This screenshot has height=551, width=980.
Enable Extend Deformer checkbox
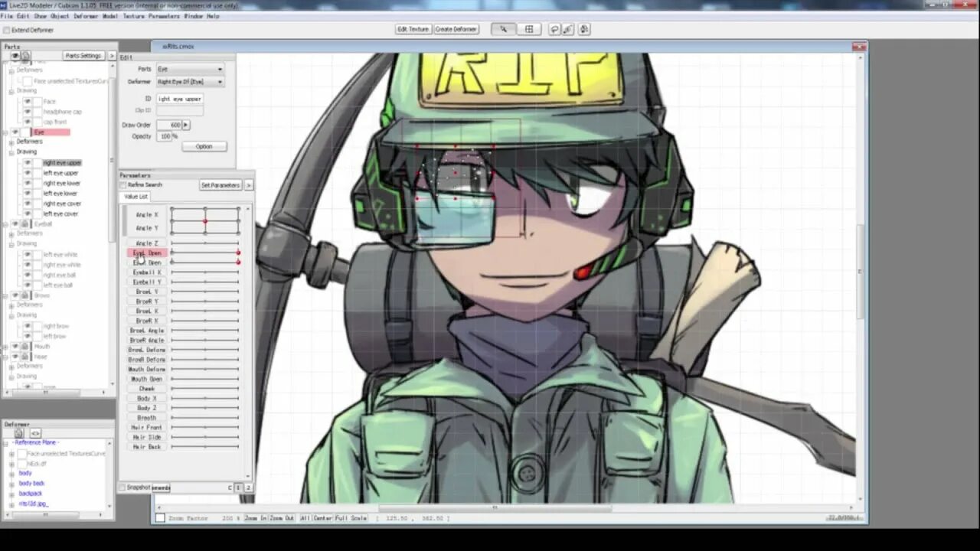[x=6, y=30]
